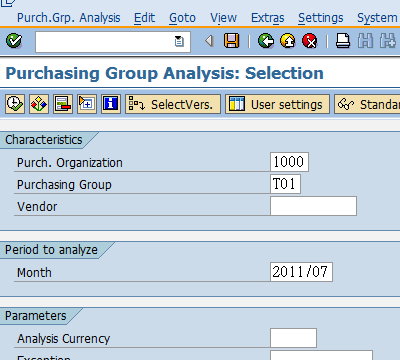Click the Vendor input field
Screen dimensions: 400x360
point(313,206)
